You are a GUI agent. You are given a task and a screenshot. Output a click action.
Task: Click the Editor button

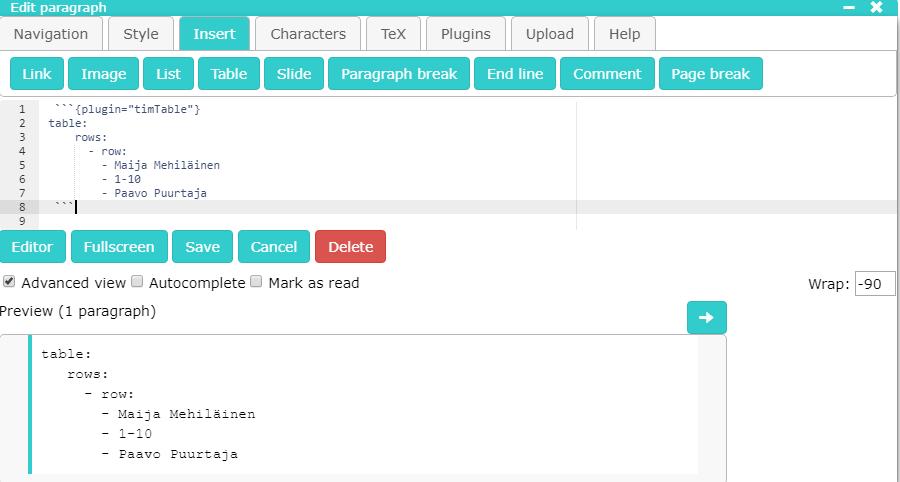(x=32, y=247)
